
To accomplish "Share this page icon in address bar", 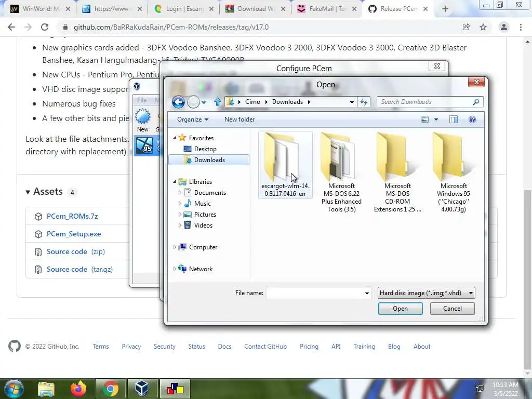I will pos(467,27).
